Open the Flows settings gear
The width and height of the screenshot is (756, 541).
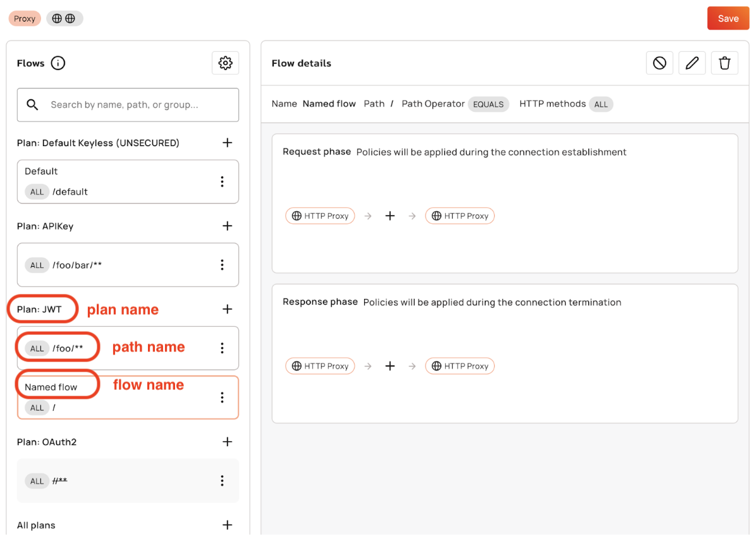225,63
